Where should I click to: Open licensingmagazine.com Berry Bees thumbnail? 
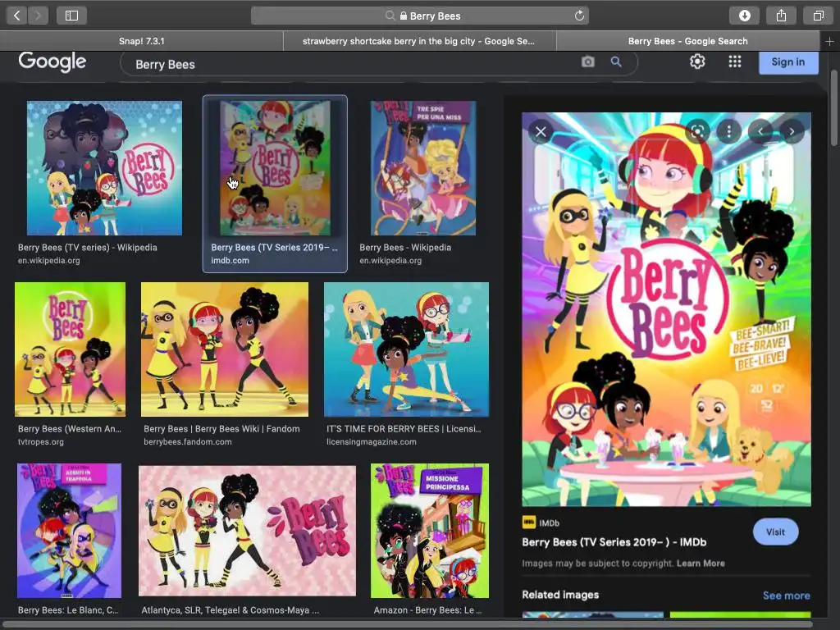pos(406,349)
